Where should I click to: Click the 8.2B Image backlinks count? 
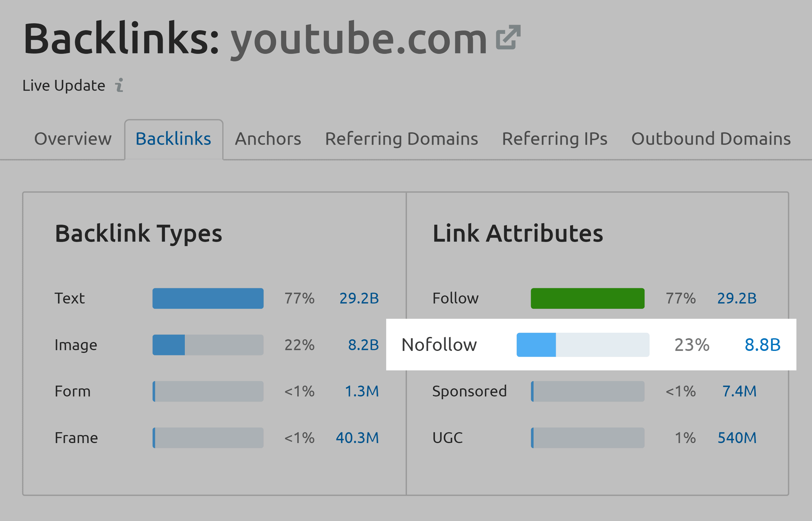pyautogui.click(x=362, y=343)
